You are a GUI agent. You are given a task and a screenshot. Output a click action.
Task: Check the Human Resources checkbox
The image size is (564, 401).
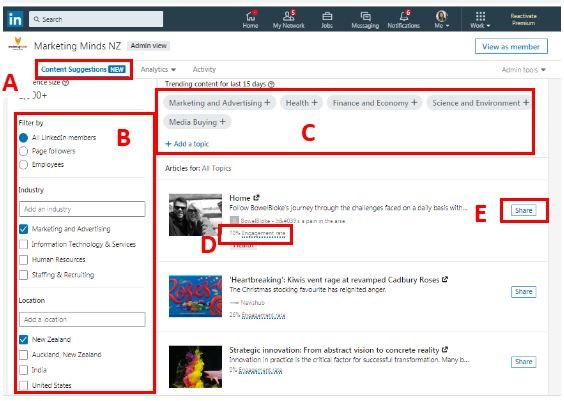23,260
